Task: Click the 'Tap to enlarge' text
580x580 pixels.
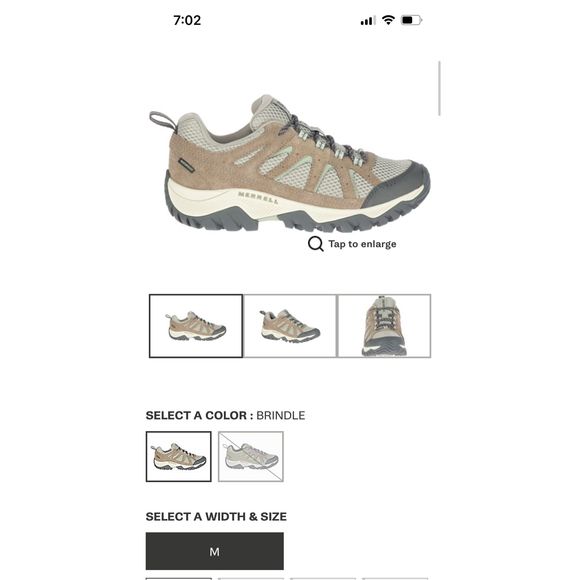Action: [x=362, y=244]
